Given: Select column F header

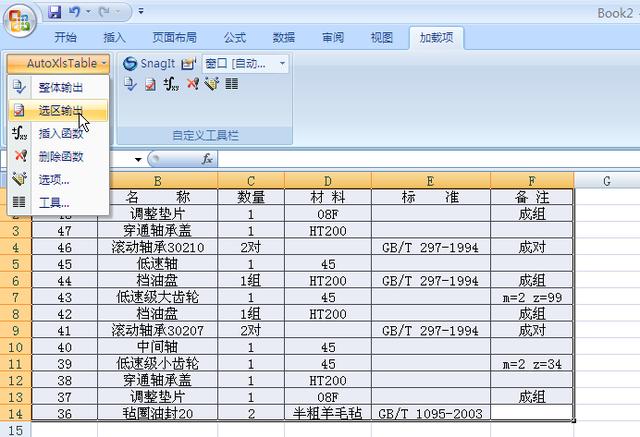Looking at the screenshot, I should [532, 181].
